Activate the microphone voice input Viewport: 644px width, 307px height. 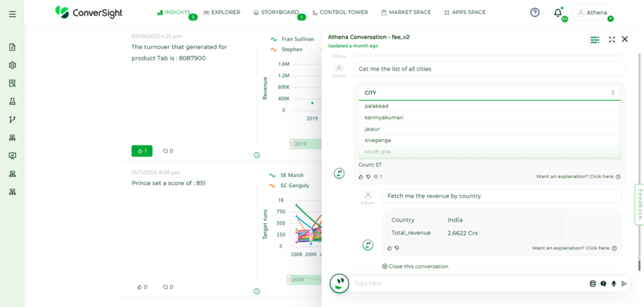click(614, 284)
